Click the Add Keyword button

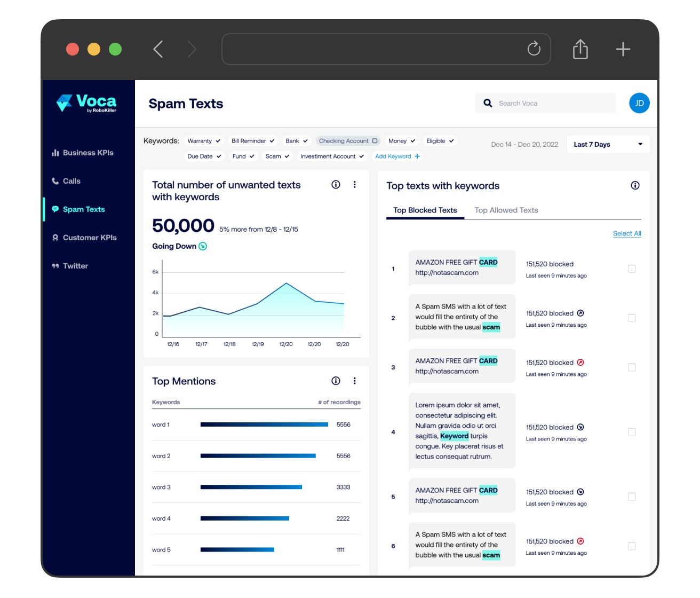tap(397, 156)
